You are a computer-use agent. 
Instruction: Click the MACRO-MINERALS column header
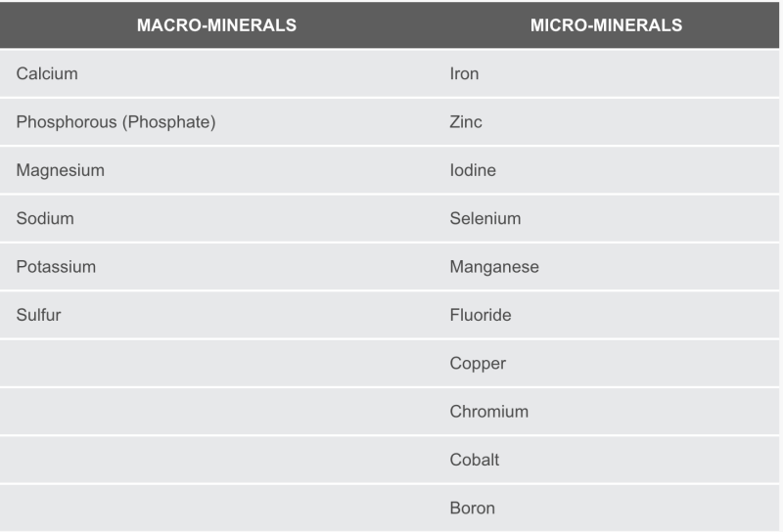tap(216, 25)
